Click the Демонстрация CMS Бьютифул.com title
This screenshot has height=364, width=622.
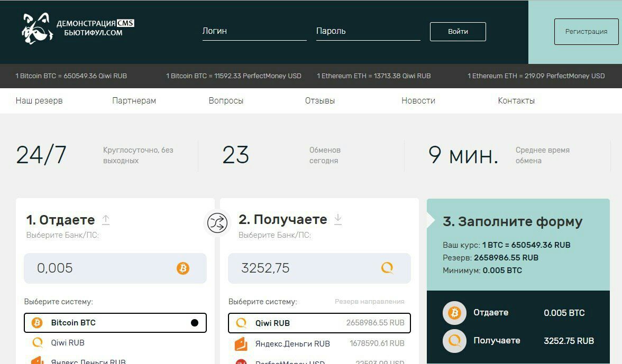(x=95, y=27)
